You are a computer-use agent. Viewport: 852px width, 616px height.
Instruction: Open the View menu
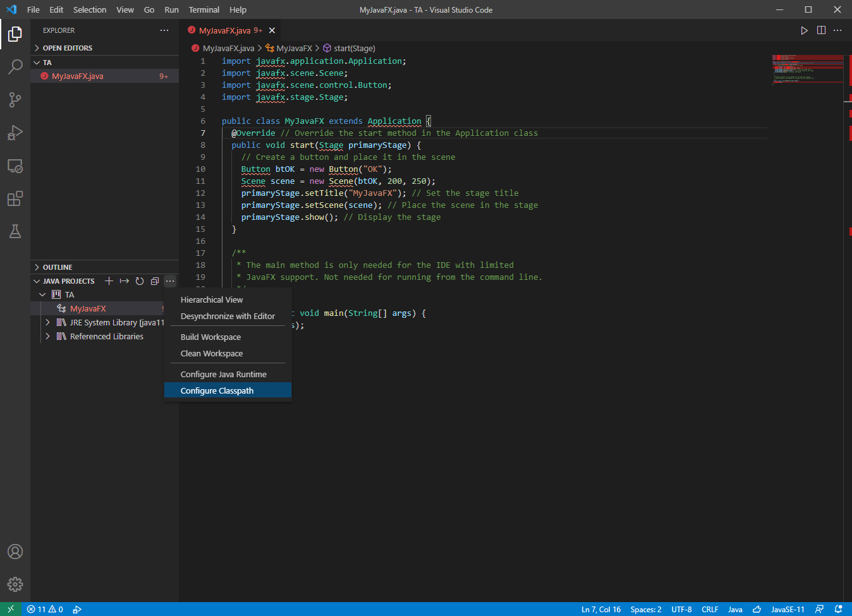[125, 9]
